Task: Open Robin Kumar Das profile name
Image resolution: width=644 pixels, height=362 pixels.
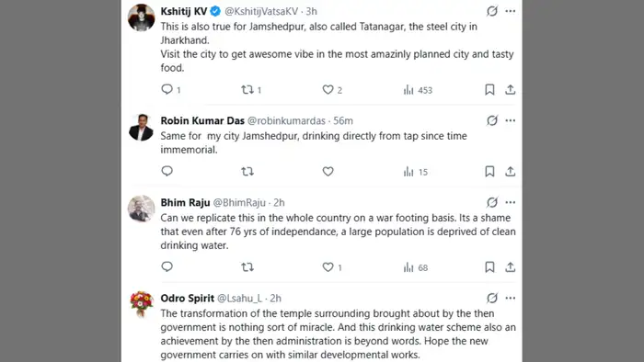Action: [x=202, y=120]
